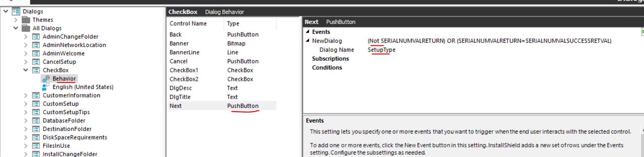Click the Themes folder icon
Screen dimensions: 644x157
tap(26, 20)
